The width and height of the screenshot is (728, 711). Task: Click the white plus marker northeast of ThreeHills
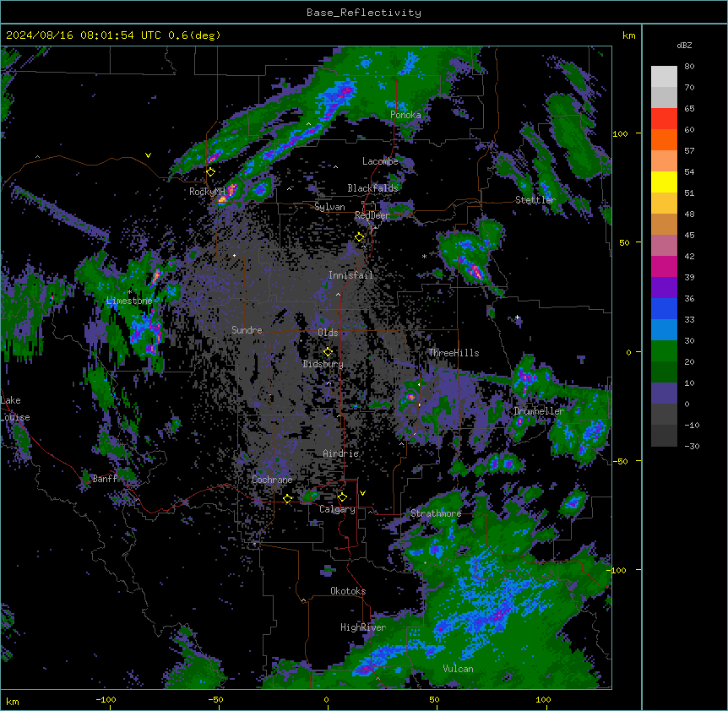(x=517, y=318)
